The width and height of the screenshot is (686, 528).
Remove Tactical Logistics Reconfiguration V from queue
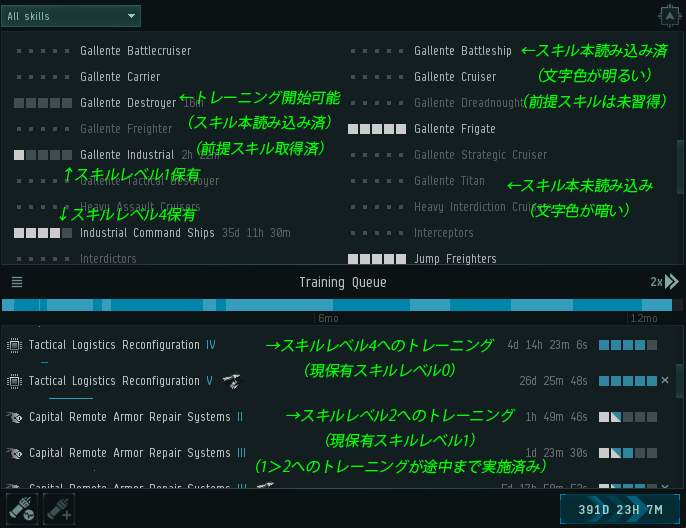pyautogui.click(x=665, y=381)
